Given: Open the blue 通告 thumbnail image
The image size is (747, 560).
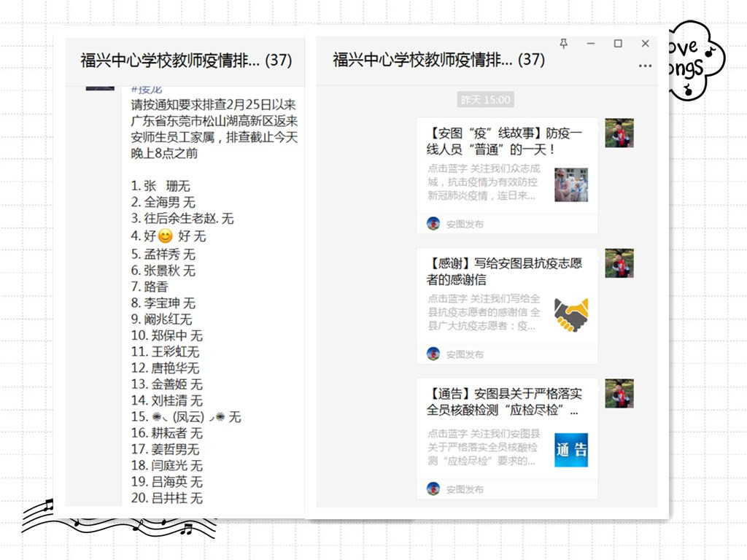Looking at the screenshot, I should (x=570, y=450).
